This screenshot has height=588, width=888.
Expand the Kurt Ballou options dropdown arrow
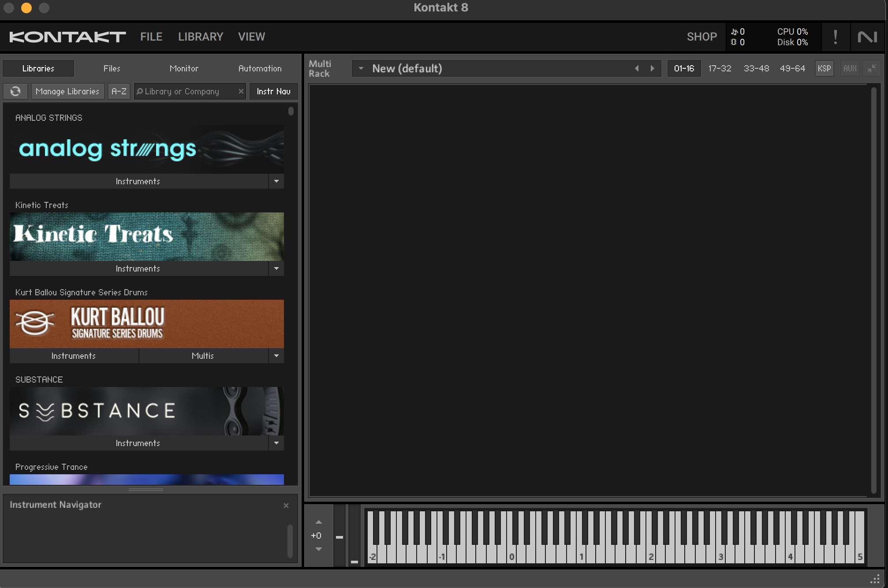[x=276, y=356]
